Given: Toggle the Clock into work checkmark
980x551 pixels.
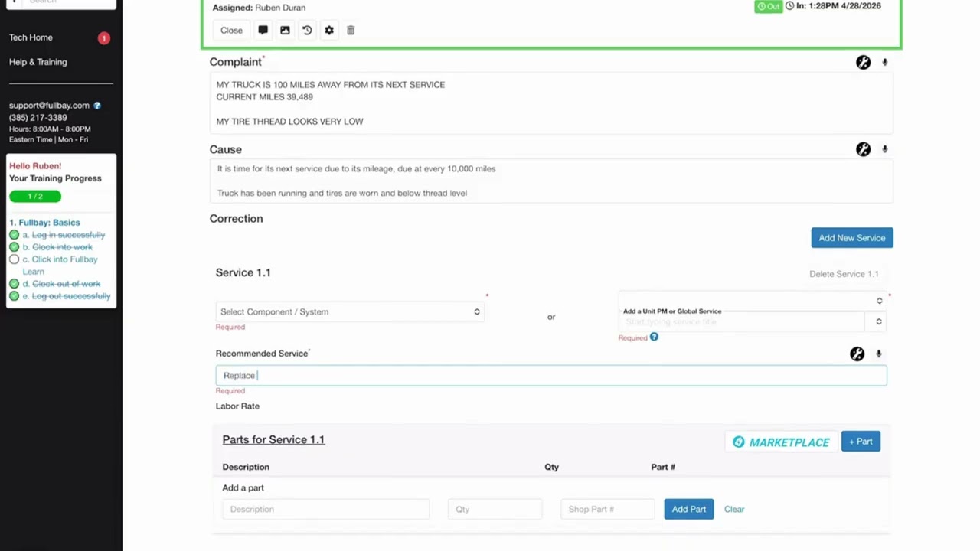Looking at the screenshot, I should 14,247.
